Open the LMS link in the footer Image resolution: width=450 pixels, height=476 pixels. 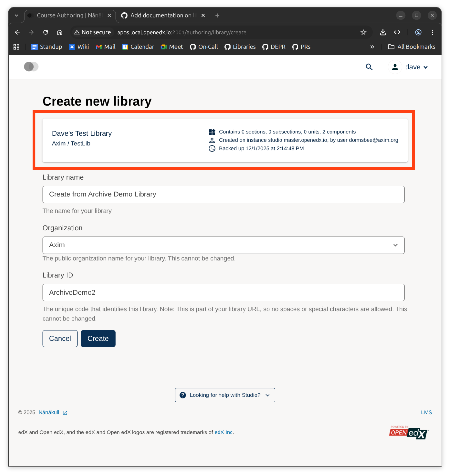click(426, 412)
